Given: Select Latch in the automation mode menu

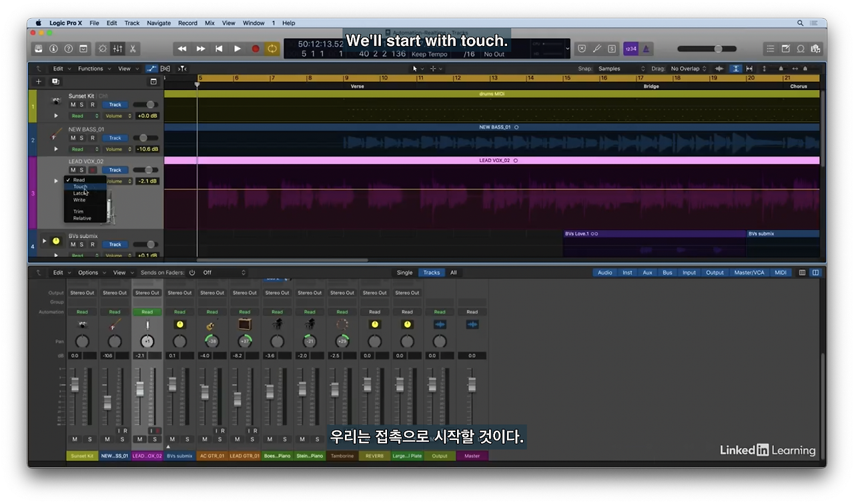Looking at the screenshot, I should 85,193.
